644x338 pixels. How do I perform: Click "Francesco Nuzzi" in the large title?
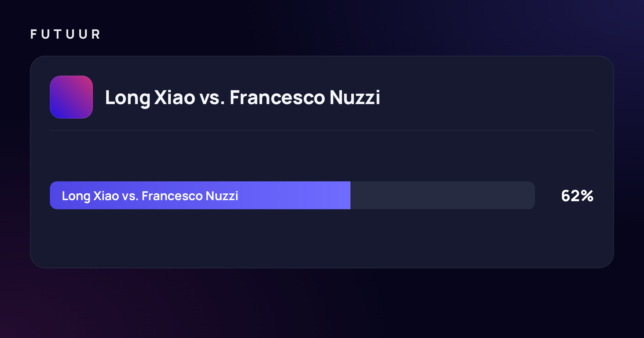(x=305, y=97)
